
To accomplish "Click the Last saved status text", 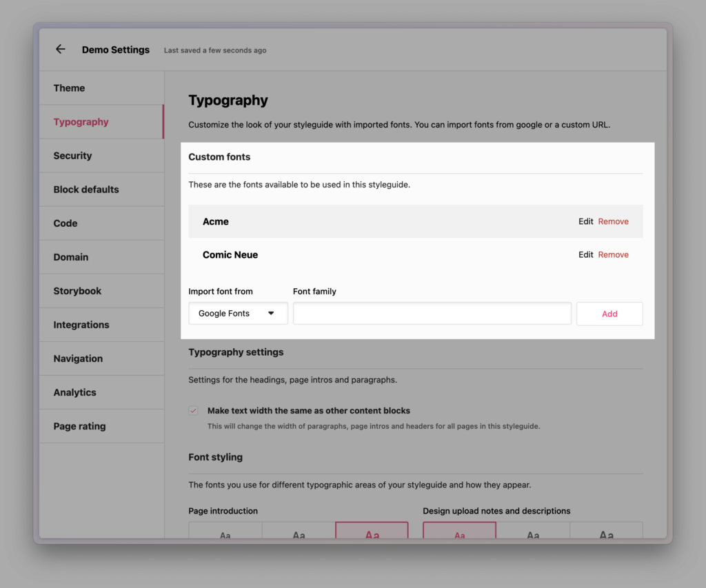I will (x=215, y=50).
